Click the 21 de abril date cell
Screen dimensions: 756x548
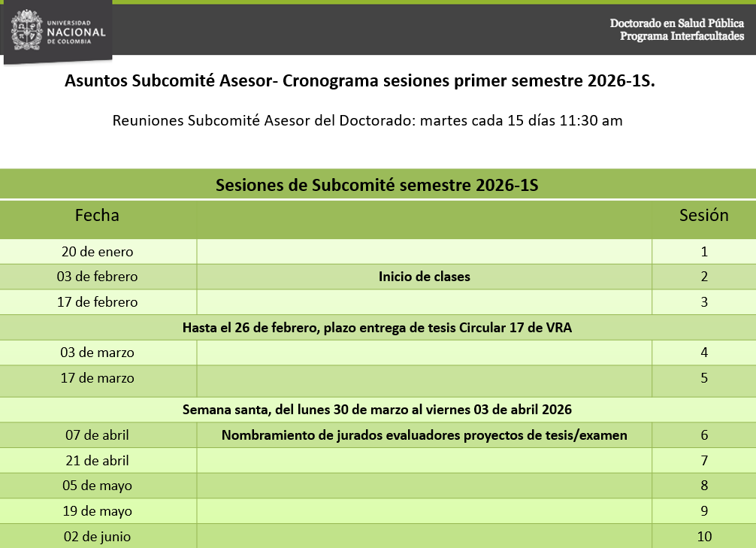pos(97,461)
